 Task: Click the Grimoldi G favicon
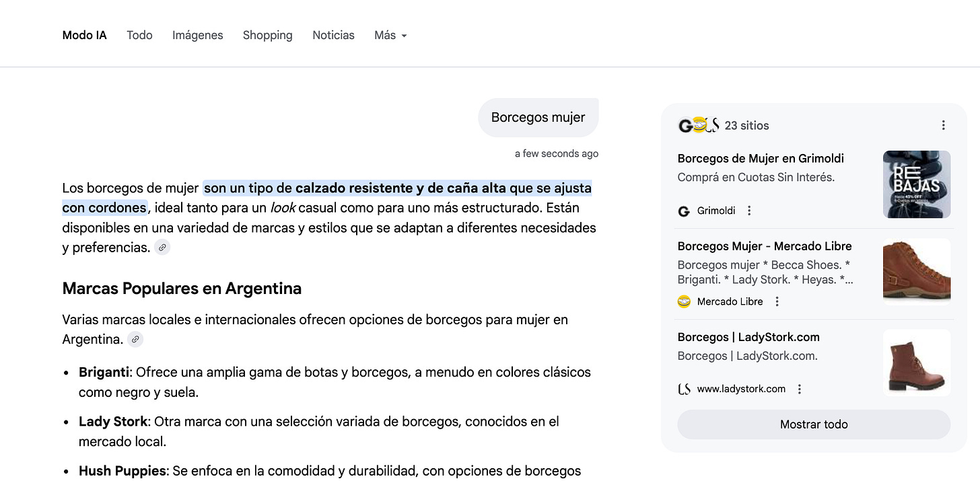[x=684, y=211]
